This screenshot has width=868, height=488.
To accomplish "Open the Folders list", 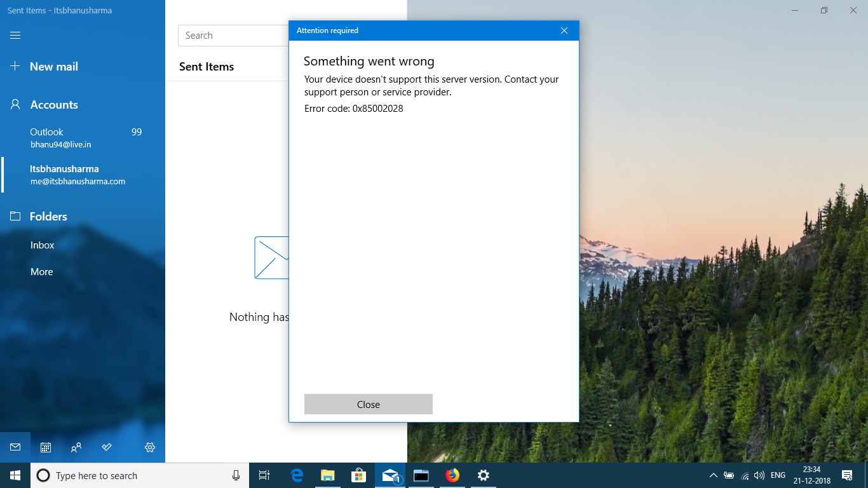I will [x=39, y=217].
